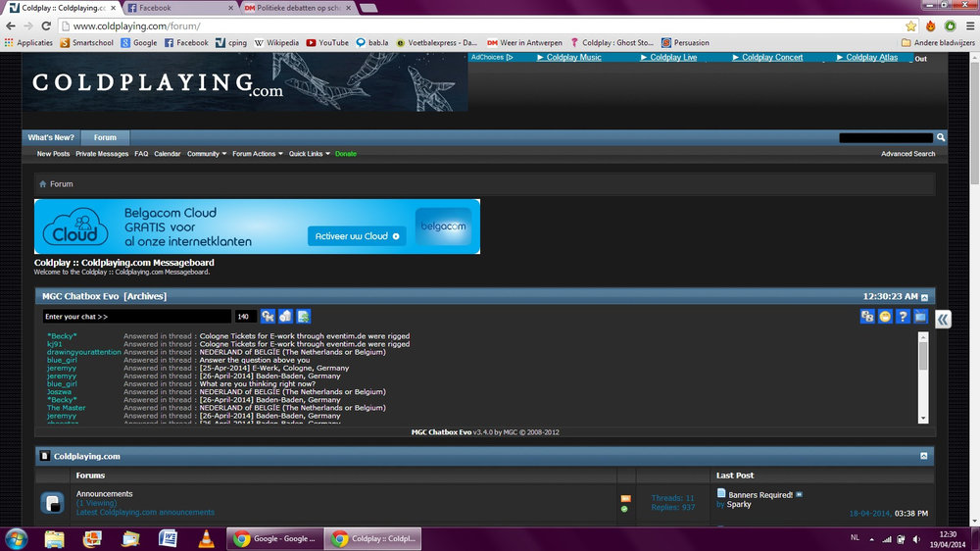Open New Posts link
Screen dimensions: 980x551
click(x=53, y=154)
